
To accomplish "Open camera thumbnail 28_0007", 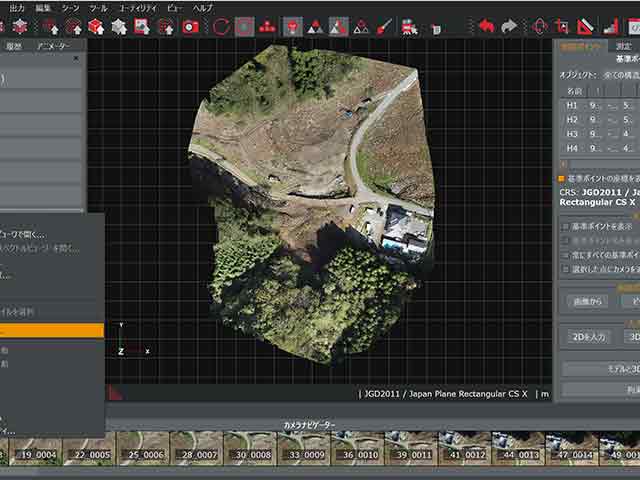I will pos(196,448).
